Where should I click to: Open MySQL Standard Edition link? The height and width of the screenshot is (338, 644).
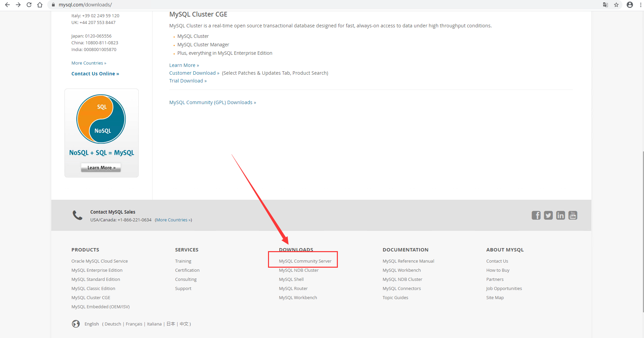96,280
